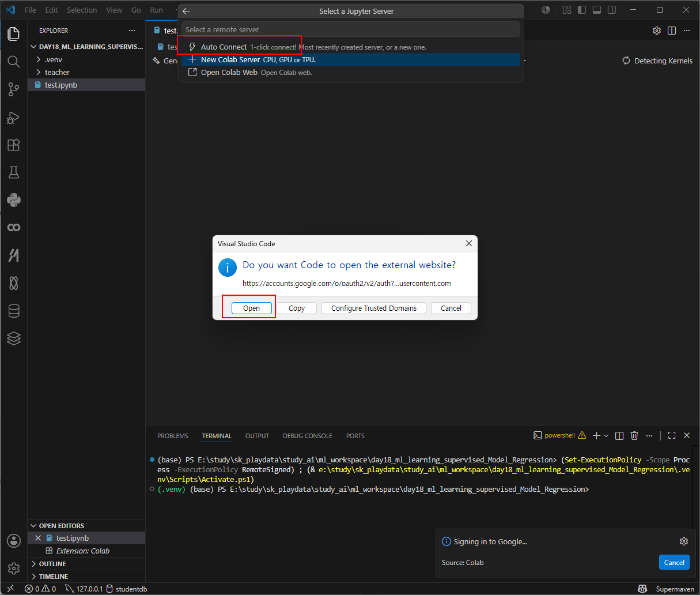Open Explorer views and more actions
Image resolution: width=700 pixels, height=595 pixels.
point(132,31)
